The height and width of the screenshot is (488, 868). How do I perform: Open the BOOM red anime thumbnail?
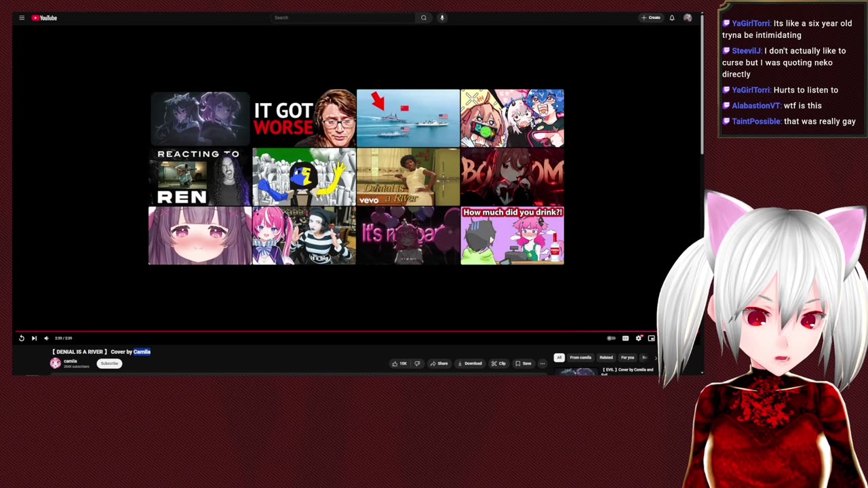(x=512, y=177)
